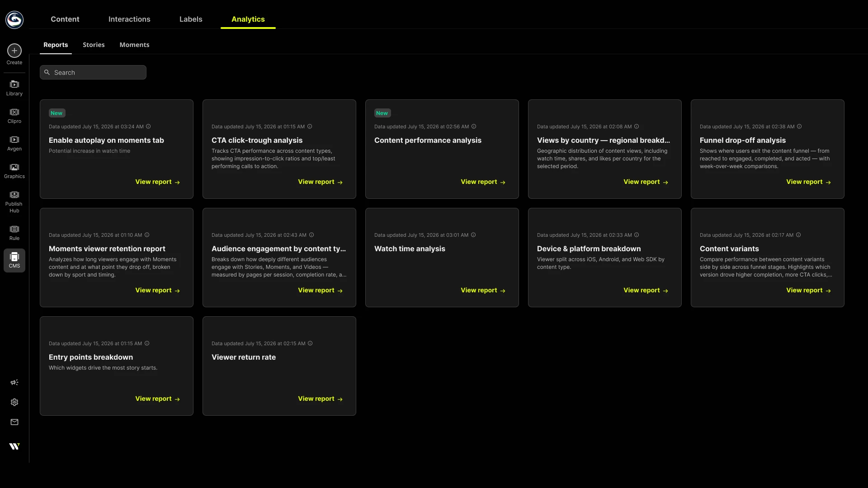The height and width of the screenshot is (488, 868).
Task: Click the info icon beside Watch time analysis timestamp
Action: click(x=473, y=235)
